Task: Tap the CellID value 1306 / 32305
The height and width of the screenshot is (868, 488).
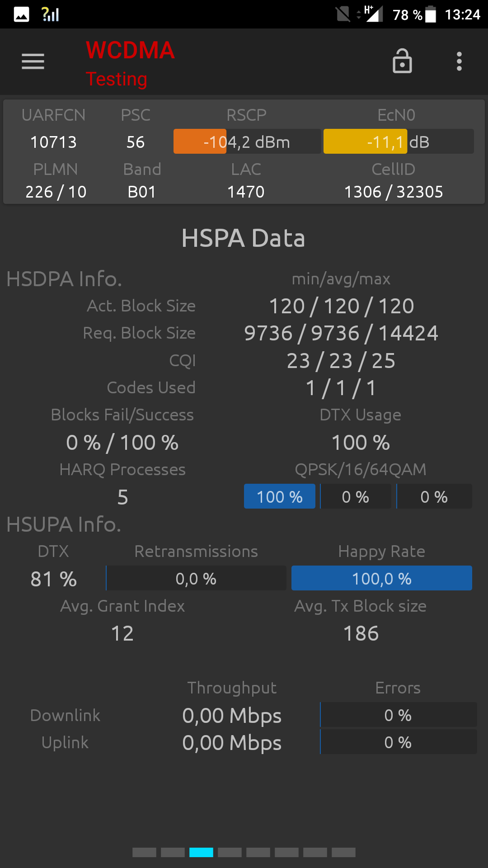Action: click(394, 192)
